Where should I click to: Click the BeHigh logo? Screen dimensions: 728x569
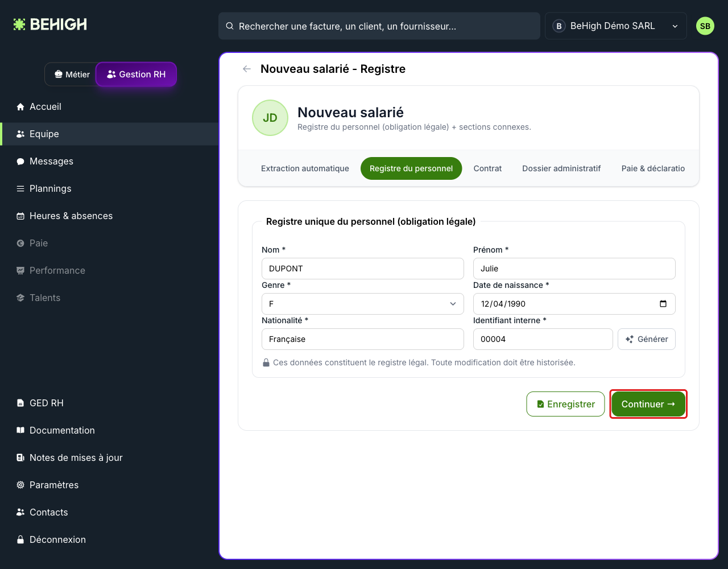50,24
